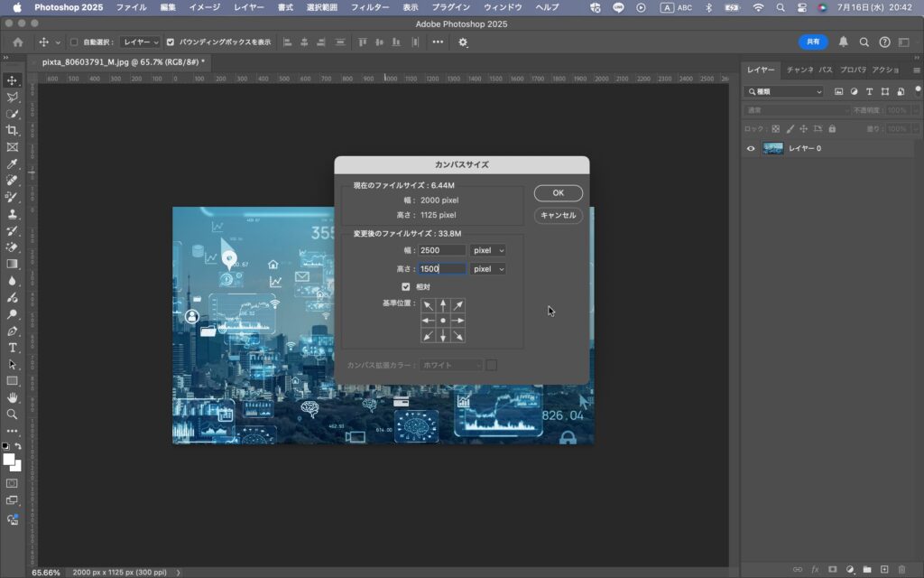Open the Move tool preset picker arrow
924x578 pixels.
(58, 42)
